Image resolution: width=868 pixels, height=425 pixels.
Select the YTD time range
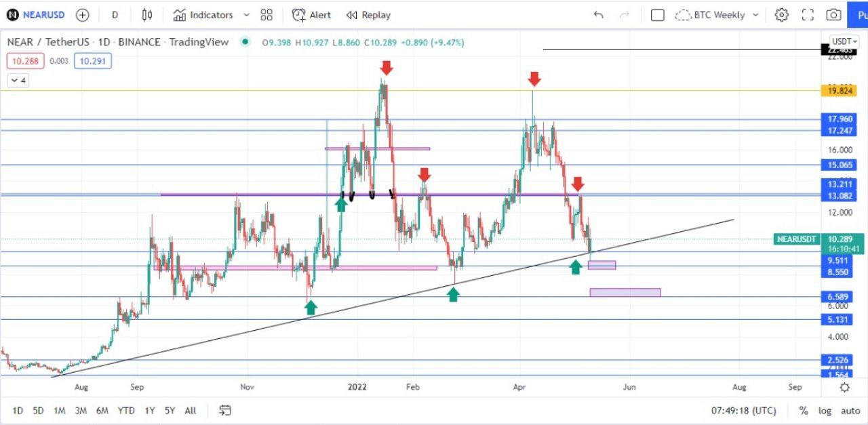[125, 410]
